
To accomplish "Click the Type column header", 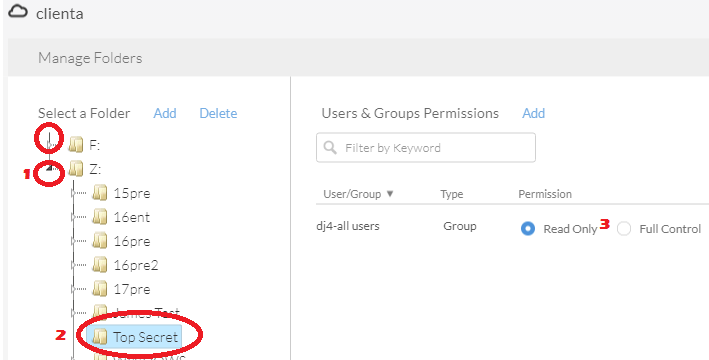I will pyautogui.click(x=452, y=194).
